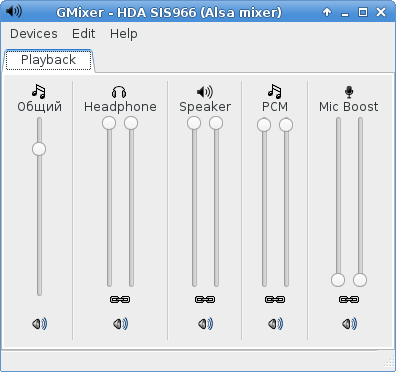Click the Общий volume slider handle
The image size is (396, 372).
(x=39, y=149)
